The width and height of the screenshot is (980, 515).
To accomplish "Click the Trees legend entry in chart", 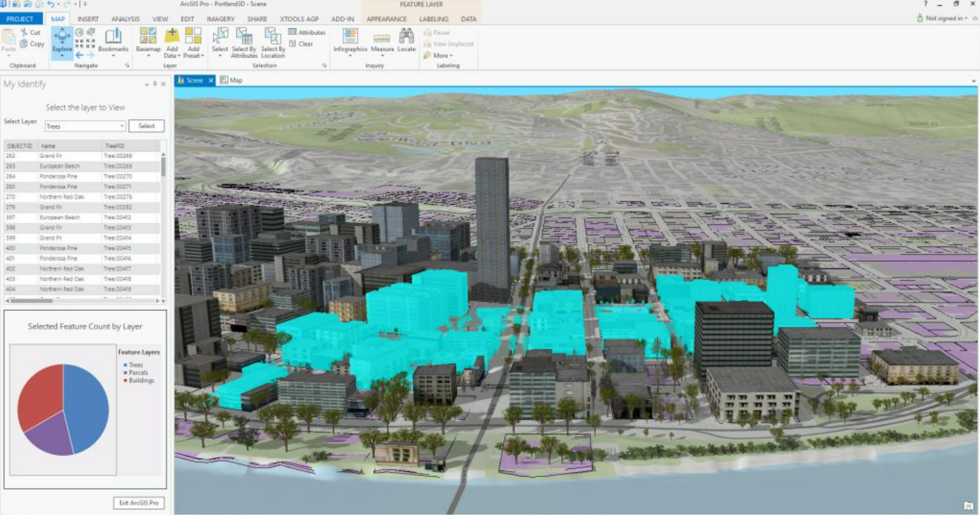I will pos(133,365).
